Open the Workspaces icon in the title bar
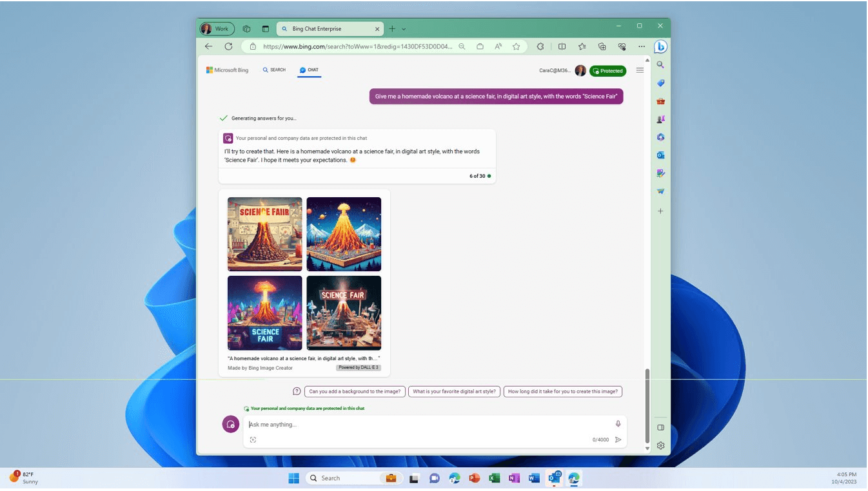The image size is (868, 491). click(x=246, y=28)
